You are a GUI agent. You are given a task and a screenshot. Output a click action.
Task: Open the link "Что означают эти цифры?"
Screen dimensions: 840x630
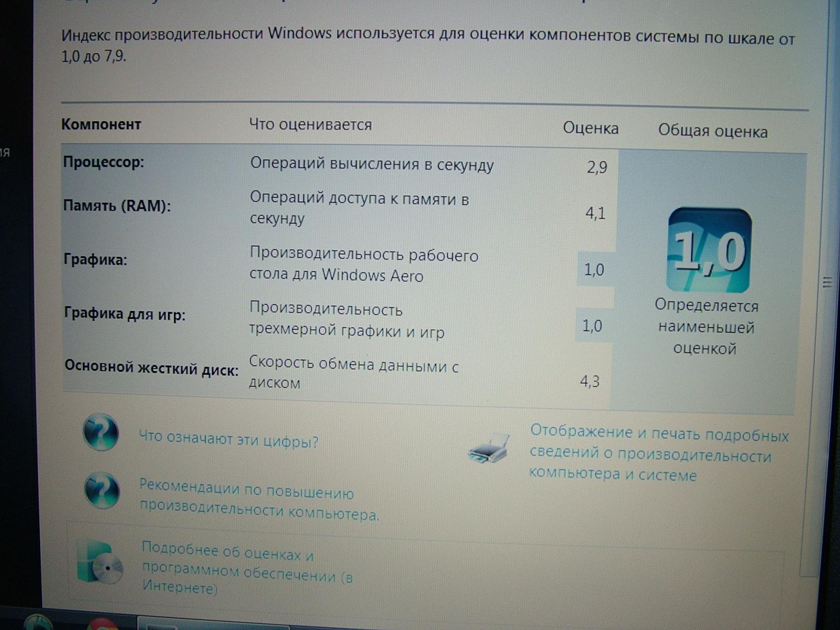click(x=228, y=439)
